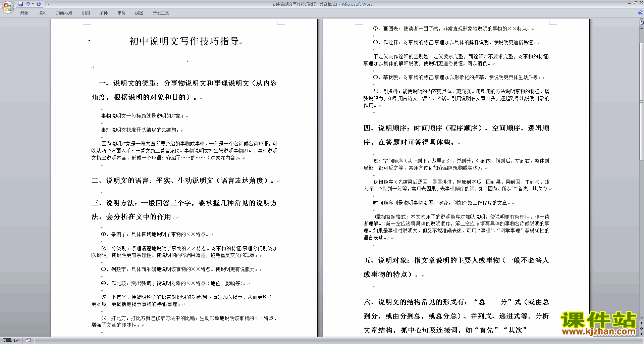The height and width of the screenshot is (344, 644).
Task: Open Customize Quick Access Toolbar dropdown
Action: click(48, 4)
